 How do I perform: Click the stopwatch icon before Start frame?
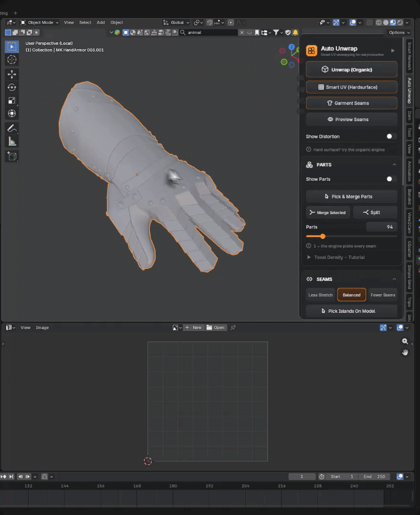pos(321,477)
